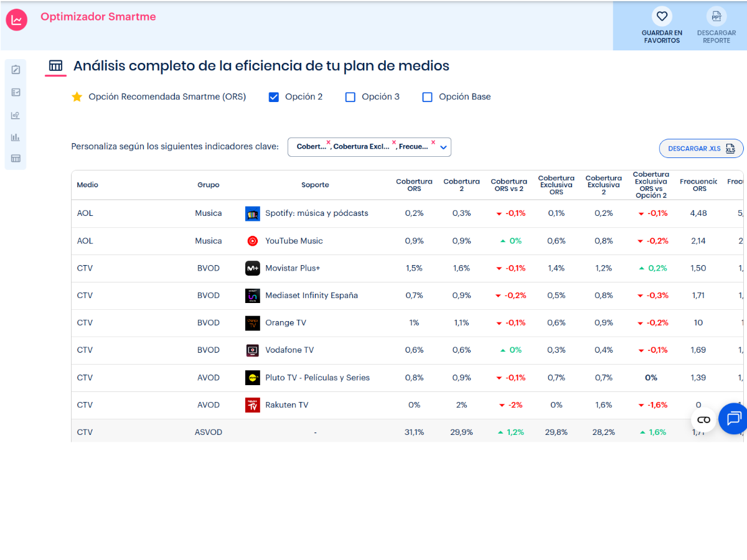Open the chat bubble support button

(733, 418)
